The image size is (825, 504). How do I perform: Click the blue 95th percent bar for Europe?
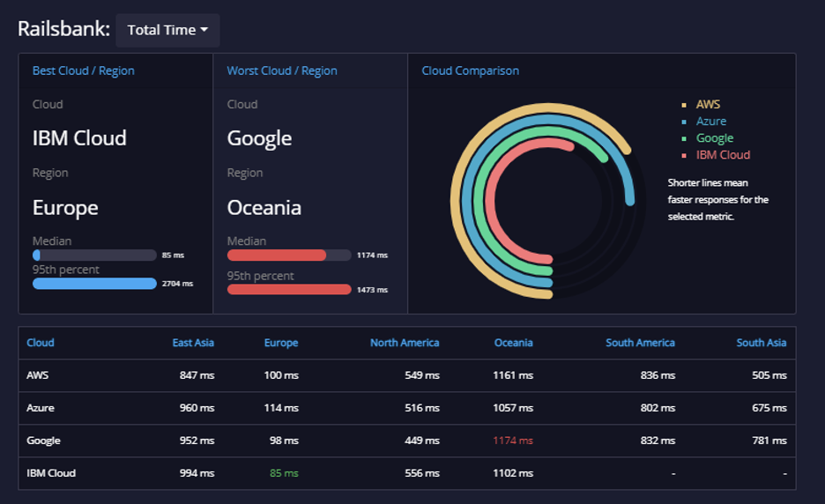coord(94,284)
